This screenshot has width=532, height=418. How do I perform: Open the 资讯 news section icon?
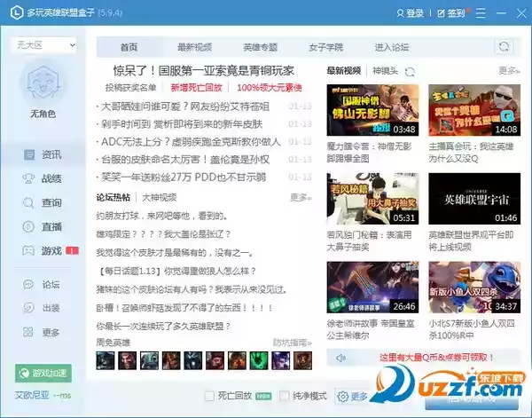pyautogui.click(x=29, y=154)
